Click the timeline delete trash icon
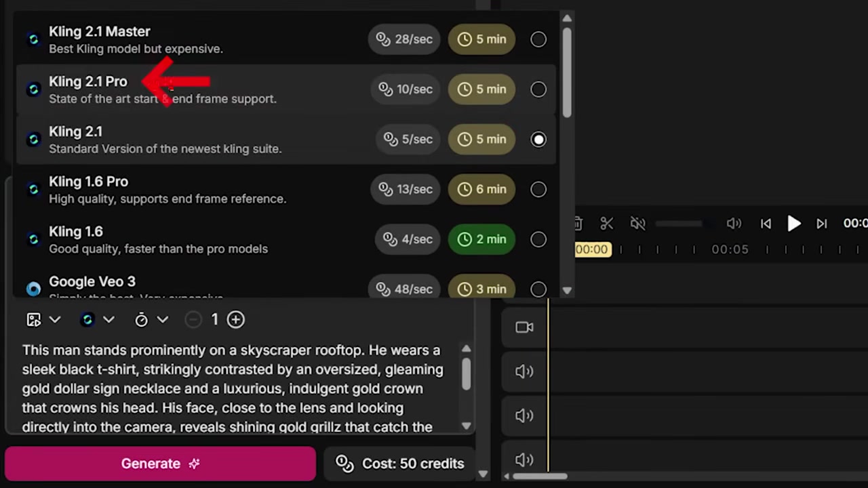 (578, 224)
